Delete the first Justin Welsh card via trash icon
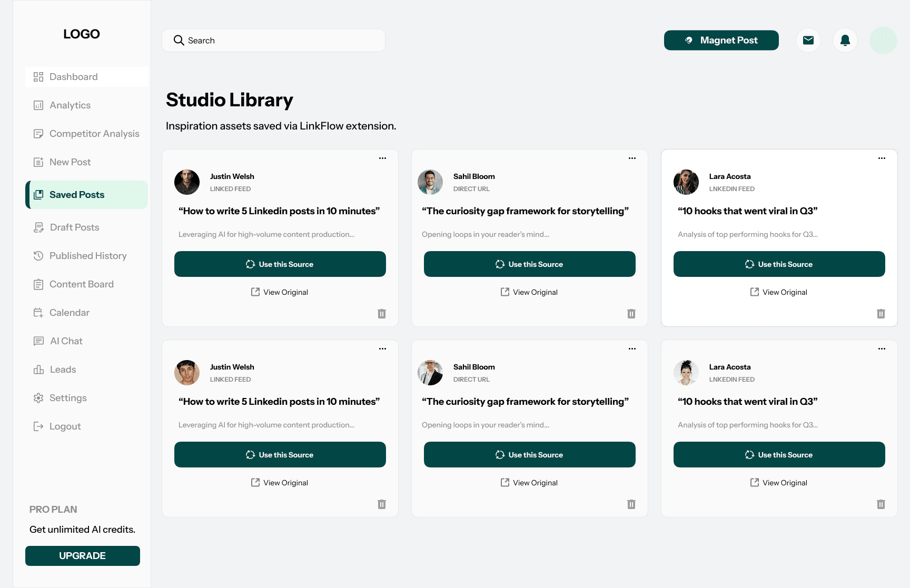 (382, 314)
